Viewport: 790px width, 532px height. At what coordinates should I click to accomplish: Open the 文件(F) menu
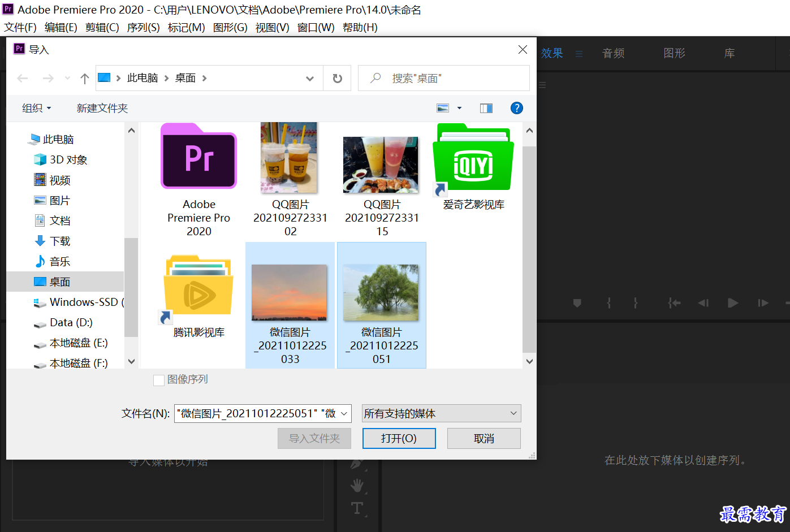pos(20,27)
